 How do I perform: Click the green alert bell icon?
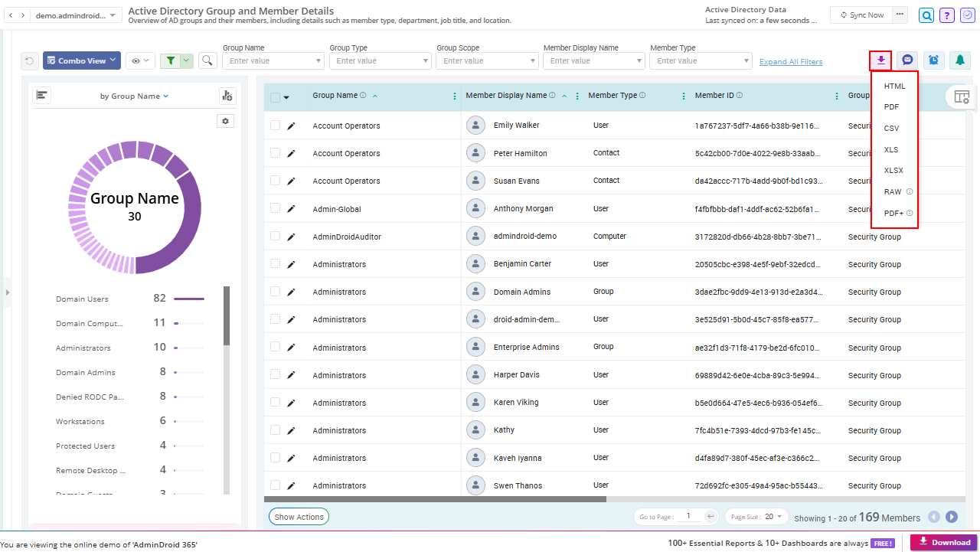click(959, 60)
